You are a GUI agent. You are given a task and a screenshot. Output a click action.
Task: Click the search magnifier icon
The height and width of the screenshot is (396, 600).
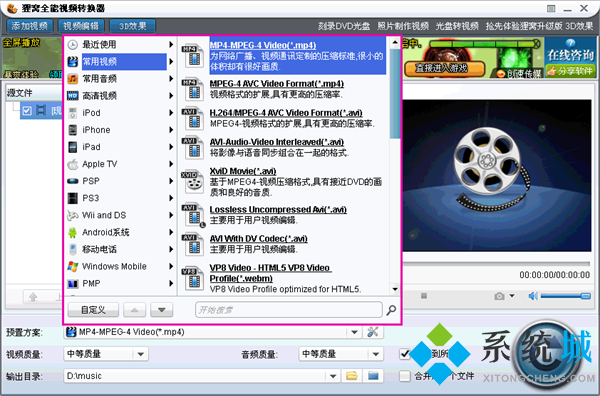[x=391, y=310]
